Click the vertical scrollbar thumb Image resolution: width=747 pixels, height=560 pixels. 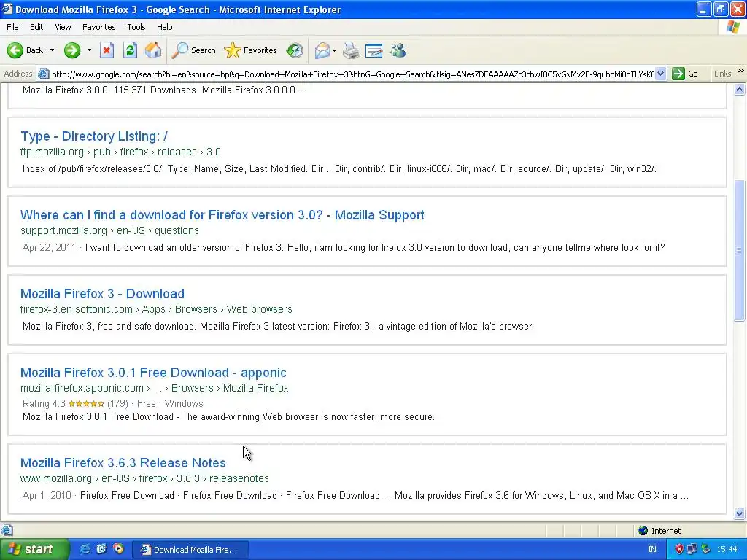point(740,251)
